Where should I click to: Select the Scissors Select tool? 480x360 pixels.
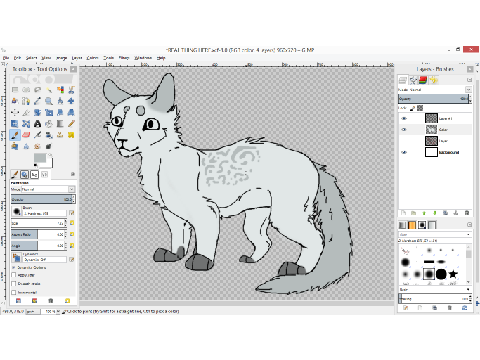pos(71,90)
